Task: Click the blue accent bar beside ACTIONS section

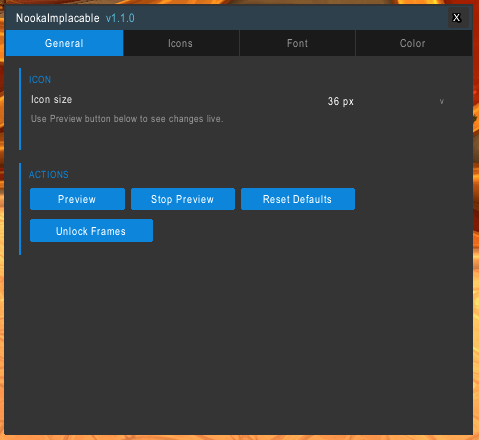Action: tap(20, 209)
